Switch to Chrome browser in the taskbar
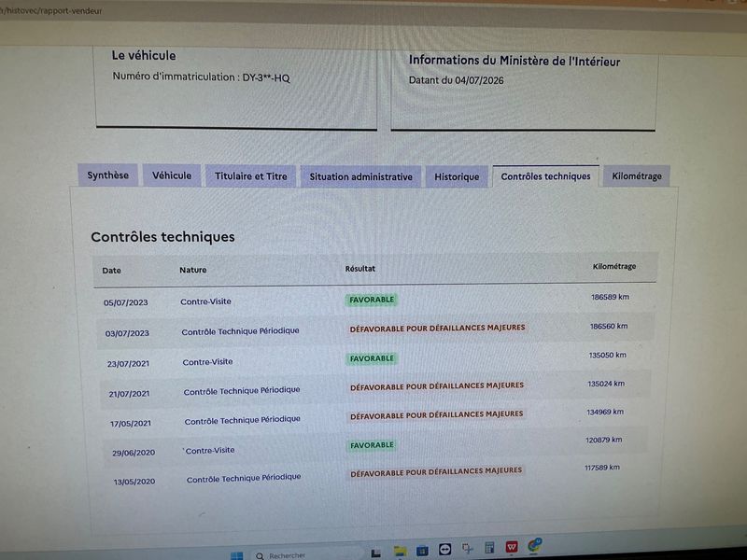This screenshot has height=560, width=747. pos(534,545)
